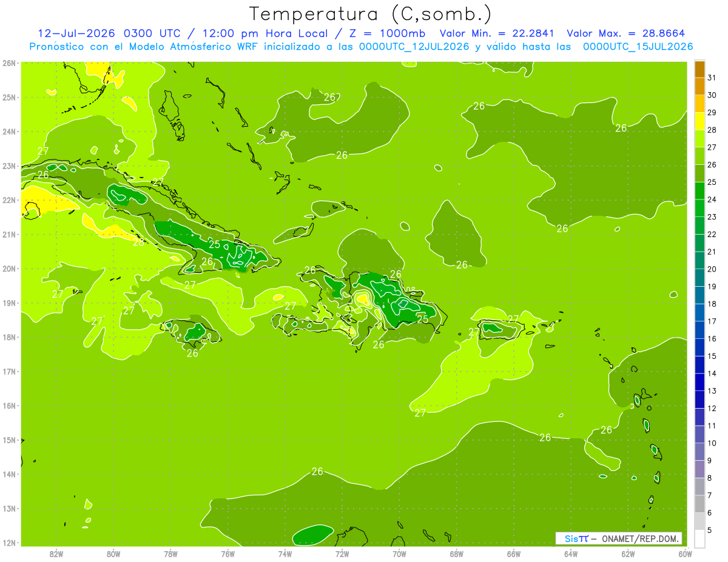This screenshot has height=562, width=728.
Task: Click the '28' contour label south of Cuba
Action: tap(139, 242)
